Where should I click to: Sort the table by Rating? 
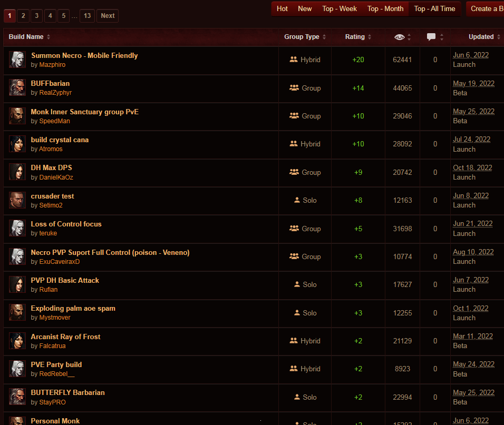point(358,37)
